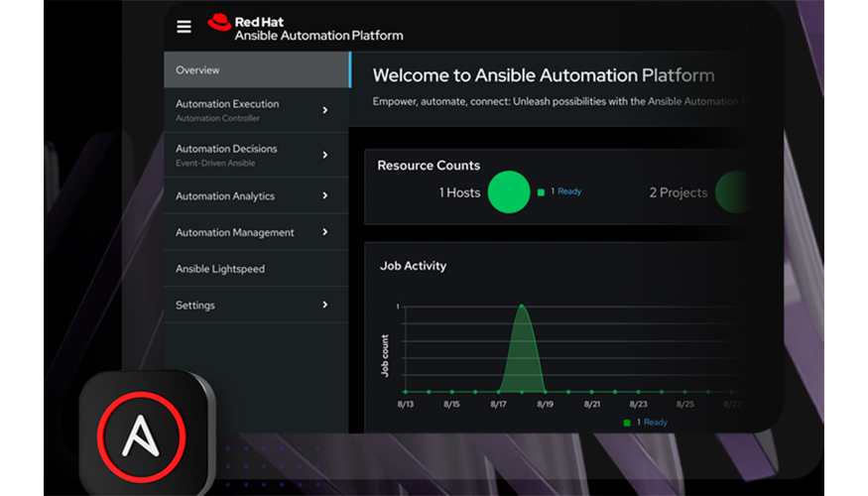Open Ansible Lightspeed from sidebar
This screenshot has width=868, height=496.
[220, 269]
